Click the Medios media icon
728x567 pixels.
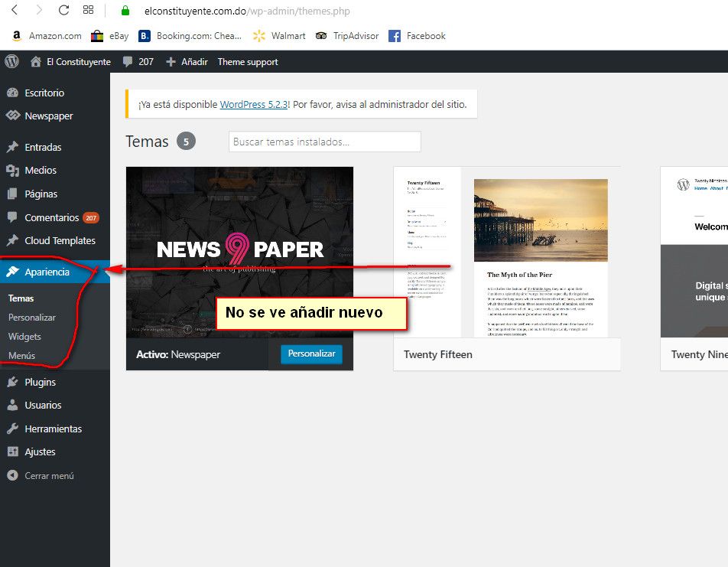click(x=12, y=171)
